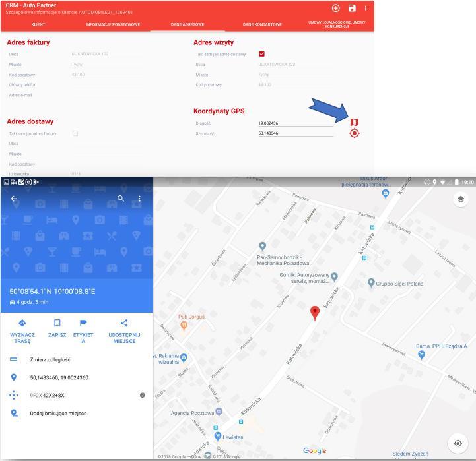Image resolution: width=476 pixels, height=461 pixels.
Task: Click the Reklama wizualna map marker
Action: [x=184, y=359]
